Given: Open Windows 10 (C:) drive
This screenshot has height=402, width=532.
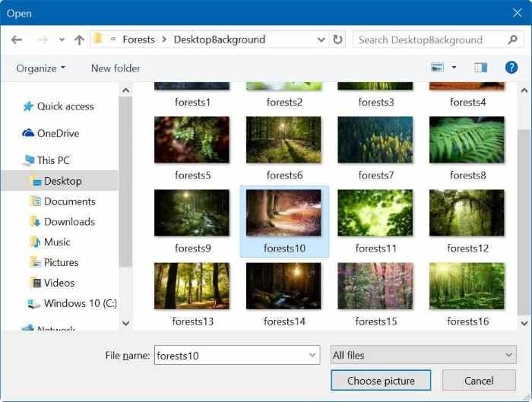Looking at the screenshot, I should coord(81,303).
